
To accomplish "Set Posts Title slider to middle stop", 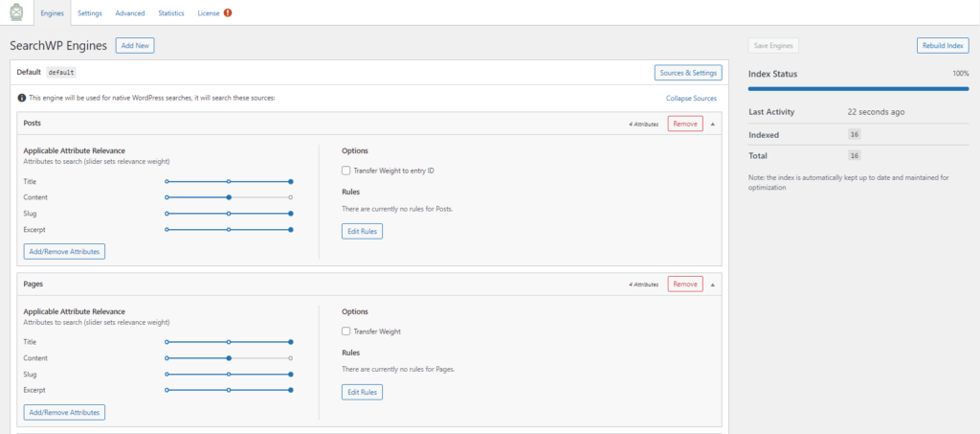I will (229, 181).
